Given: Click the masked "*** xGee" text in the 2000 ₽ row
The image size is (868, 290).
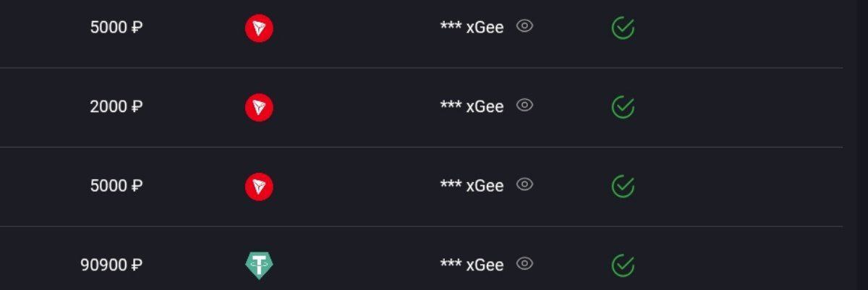Looking at the screenshot, I should pos(472,107).
